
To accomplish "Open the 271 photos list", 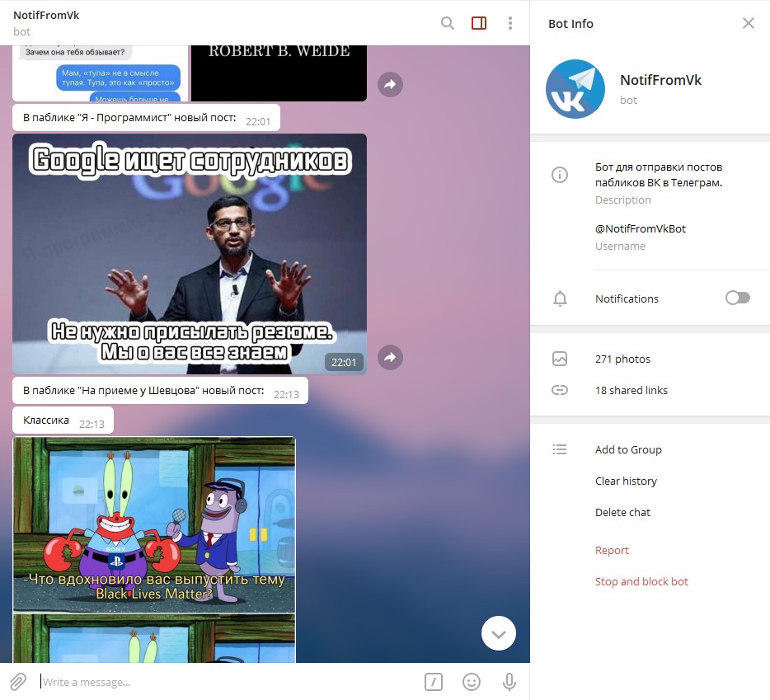I will point(622,359).
